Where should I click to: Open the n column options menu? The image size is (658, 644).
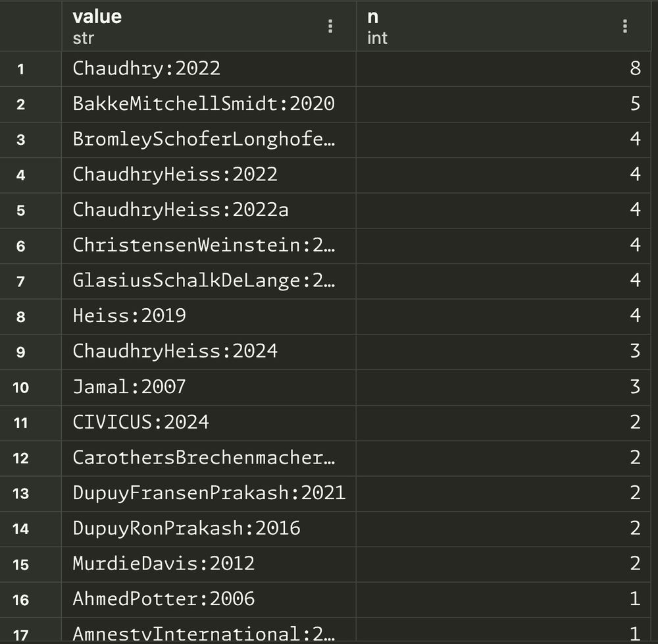click(625, 26)
